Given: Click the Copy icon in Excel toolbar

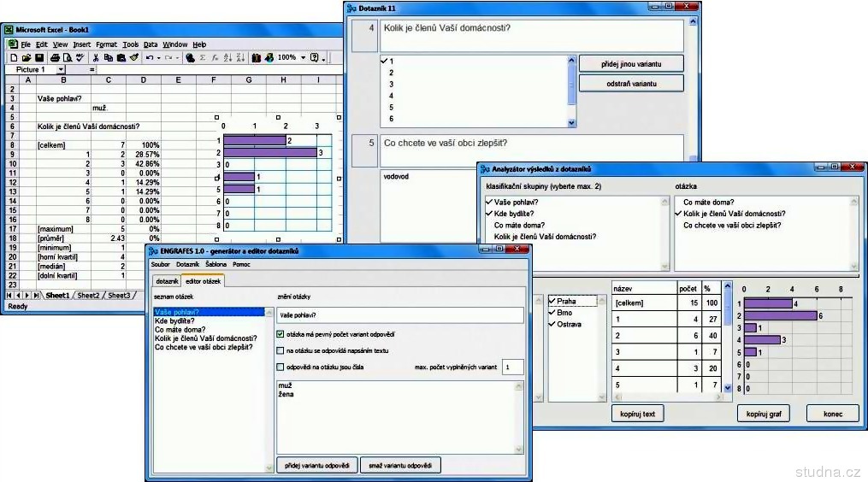Looking at the screenshot, I should pos(109,57).
